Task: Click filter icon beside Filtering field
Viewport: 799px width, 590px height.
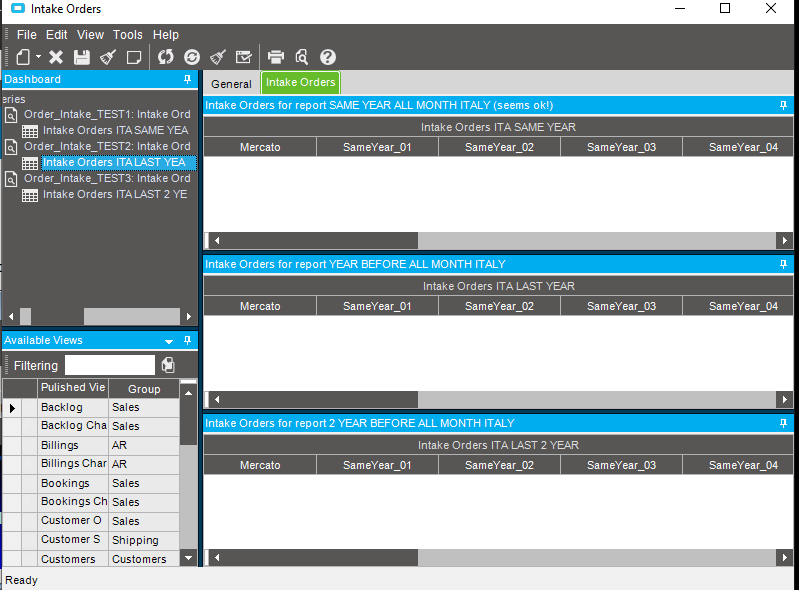Action: click(168, 365)
